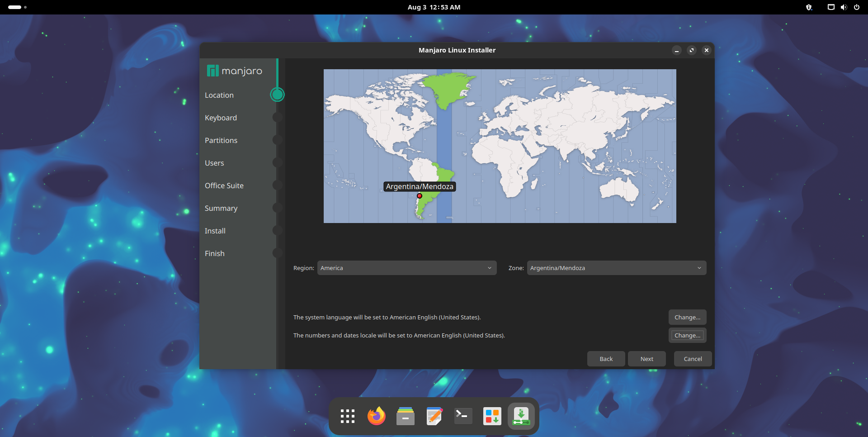Click the red location pin on the map
This screenshot has width=868, height=437.
point(420,196)
